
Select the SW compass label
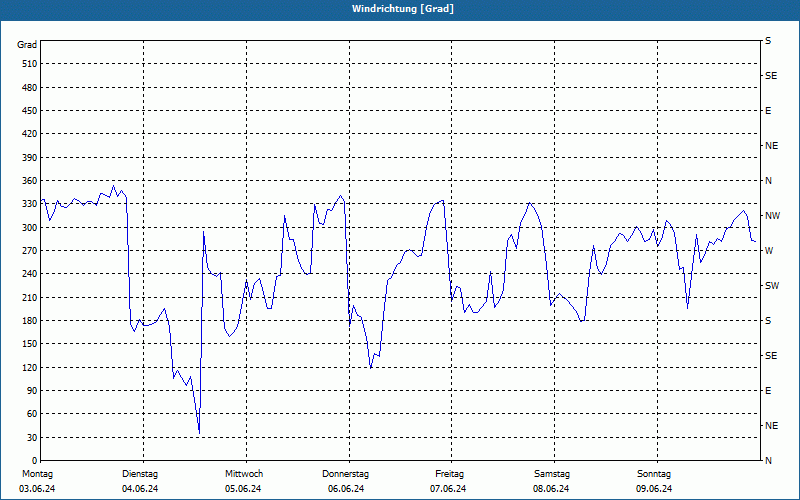(771, 286)
